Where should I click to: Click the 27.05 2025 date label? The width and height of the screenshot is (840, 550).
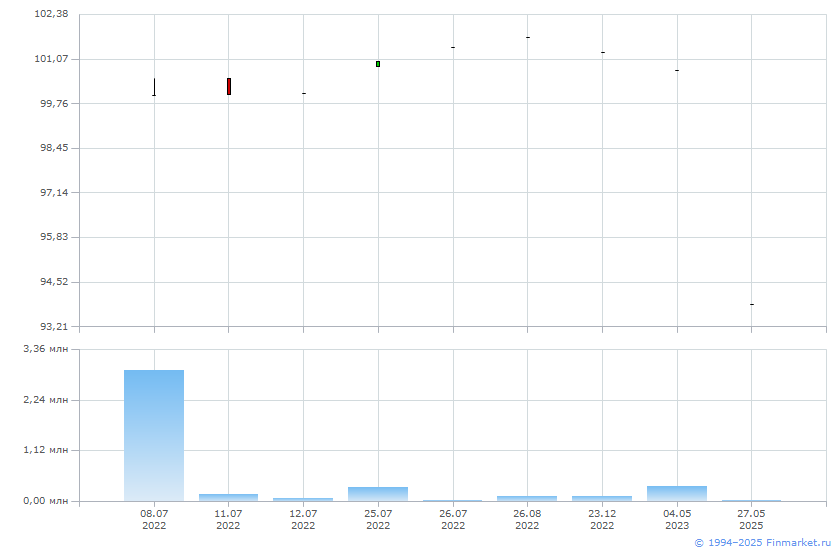751,519
